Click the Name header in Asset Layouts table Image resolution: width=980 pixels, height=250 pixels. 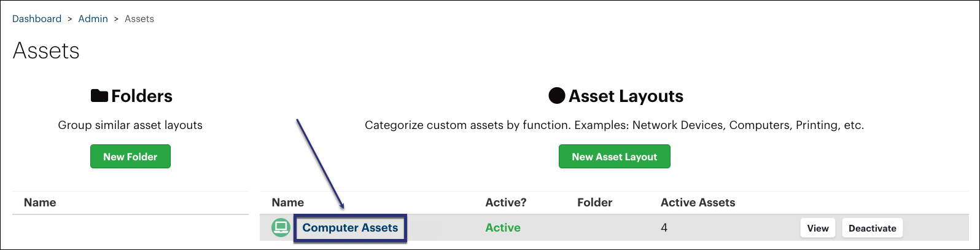[288, 203]
